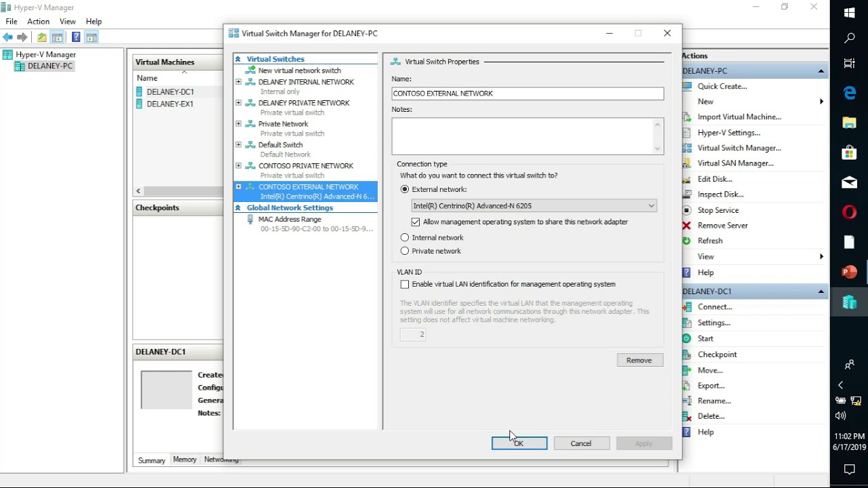Click the Delete icon for DELANEY-DC1
Viewport: 868px width, 488px height.
click(687, 416)
